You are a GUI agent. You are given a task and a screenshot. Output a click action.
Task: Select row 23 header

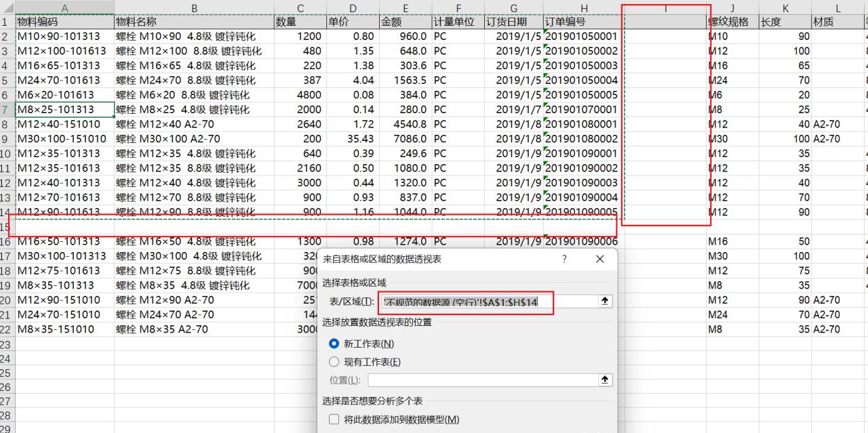click(x=7, y=344)
